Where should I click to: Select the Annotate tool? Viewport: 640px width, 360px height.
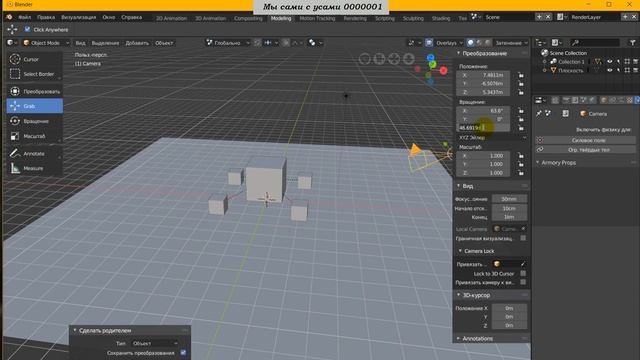[x=34, y=153]
